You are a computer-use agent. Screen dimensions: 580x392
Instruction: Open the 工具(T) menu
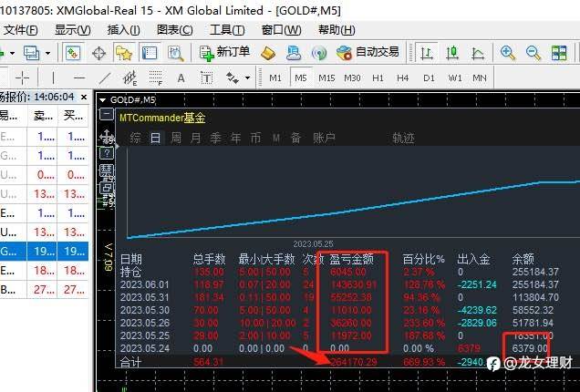click(x=227, y=29)
